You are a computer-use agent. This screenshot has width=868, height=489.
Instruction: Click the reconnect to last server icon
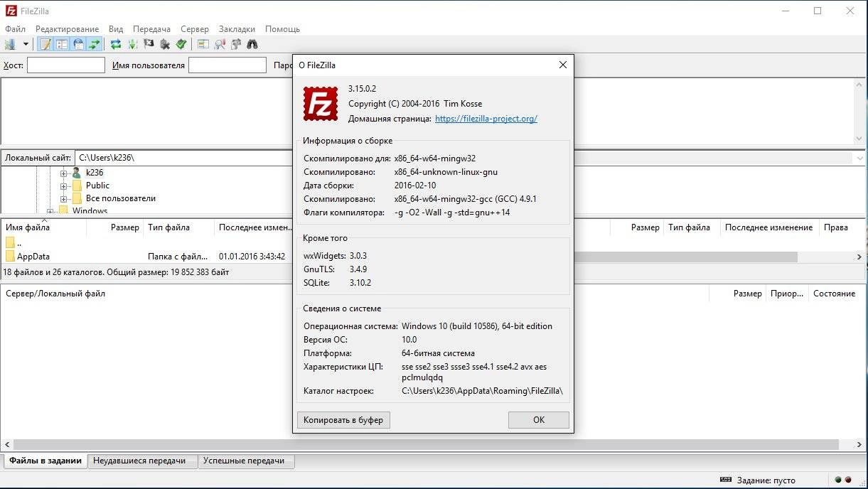[181, 44]
